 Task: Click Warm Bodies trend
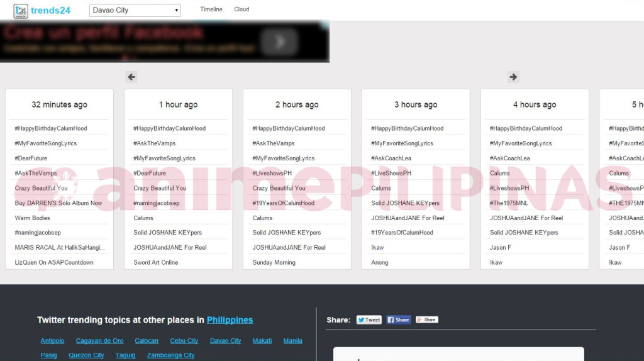pyautogui.click(x=33, y=218)
